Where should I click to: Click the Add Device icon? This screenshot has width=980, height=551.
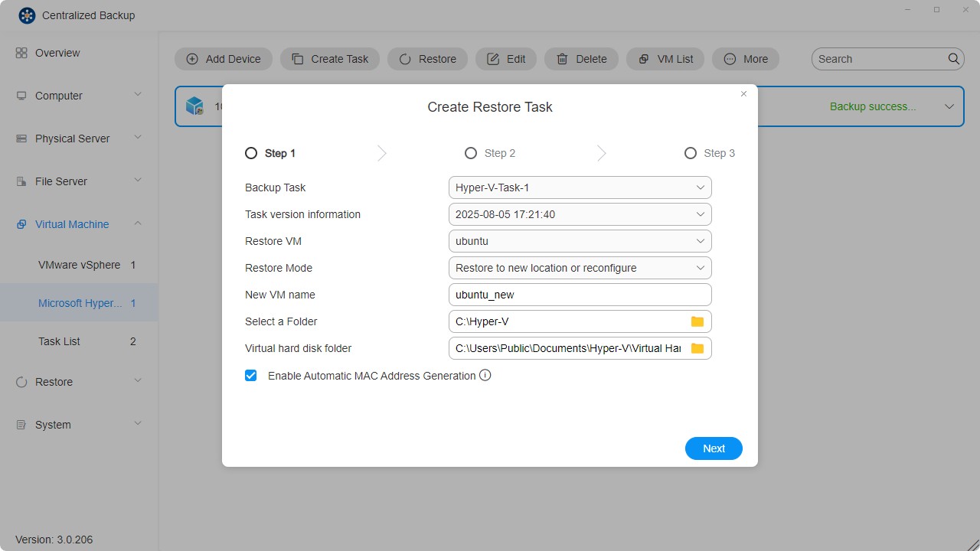[x=192, y=58]
